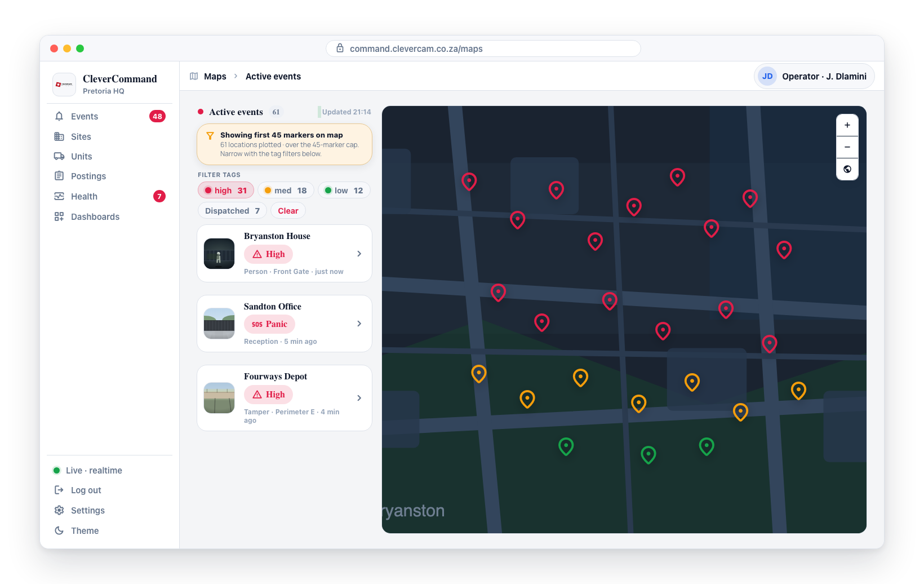Click the Events 48 count badge
The image size is (924, 584).
[x=157, y=116]
